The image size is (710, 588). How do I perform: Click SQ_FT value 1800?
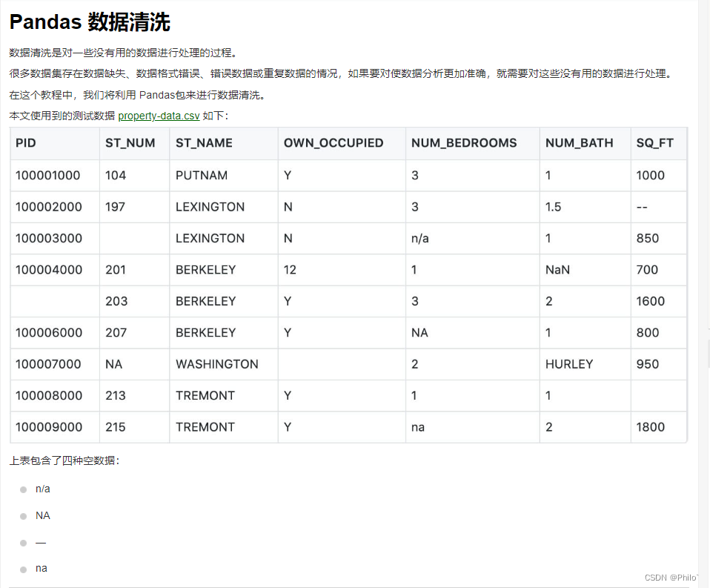pyautogui.click(x=659, y=427)
